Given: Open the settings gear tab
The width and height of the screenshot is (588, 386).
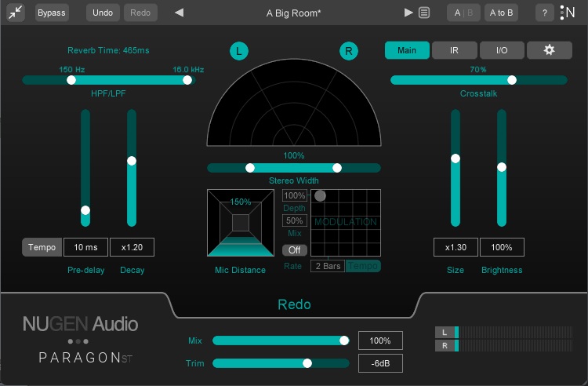Looking at the screenshot, I should [550, 50].
